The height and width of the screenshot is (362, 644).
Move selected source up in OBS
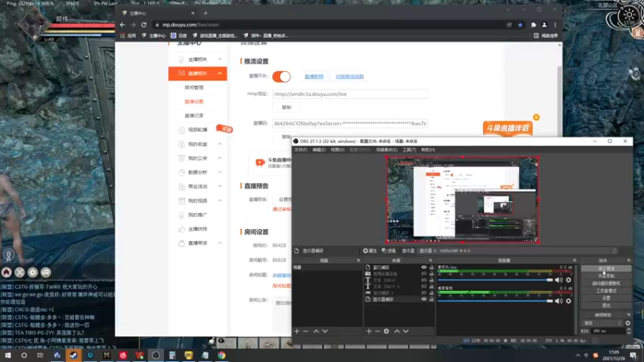pyautogui.click(x=397, y=331)
